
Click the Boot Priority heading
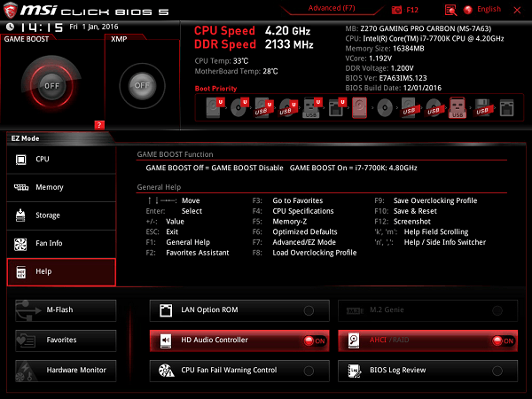[x=215, y=89]
